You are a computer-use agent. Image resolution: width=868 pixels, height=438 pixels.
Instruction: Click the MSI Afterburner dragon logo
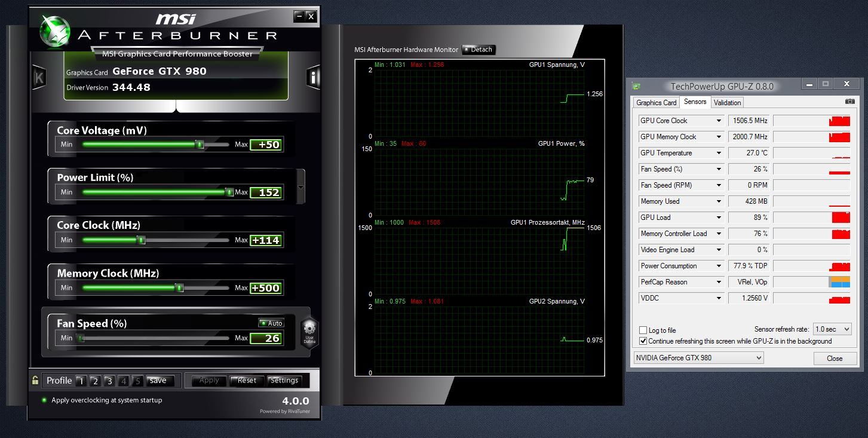pyautogui.click(x=55, y=30)
